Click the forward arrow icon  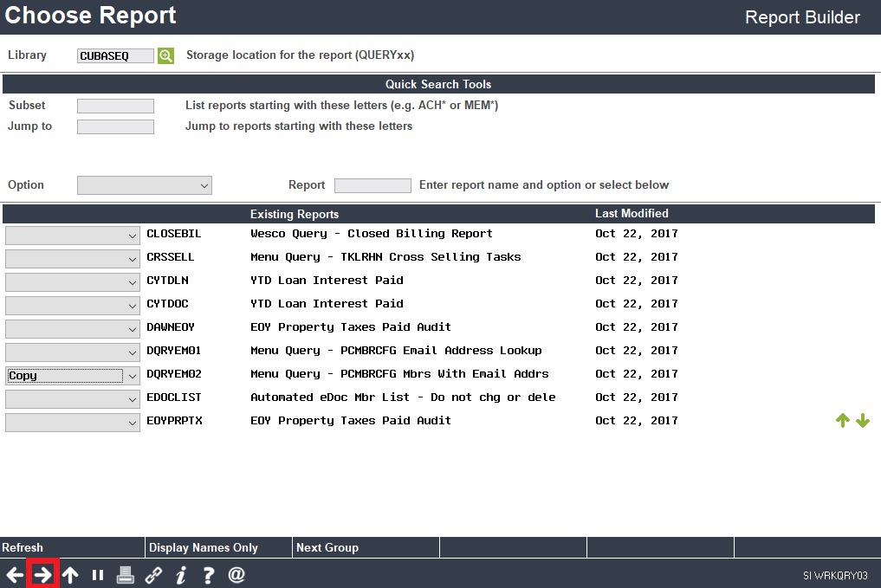42,574
